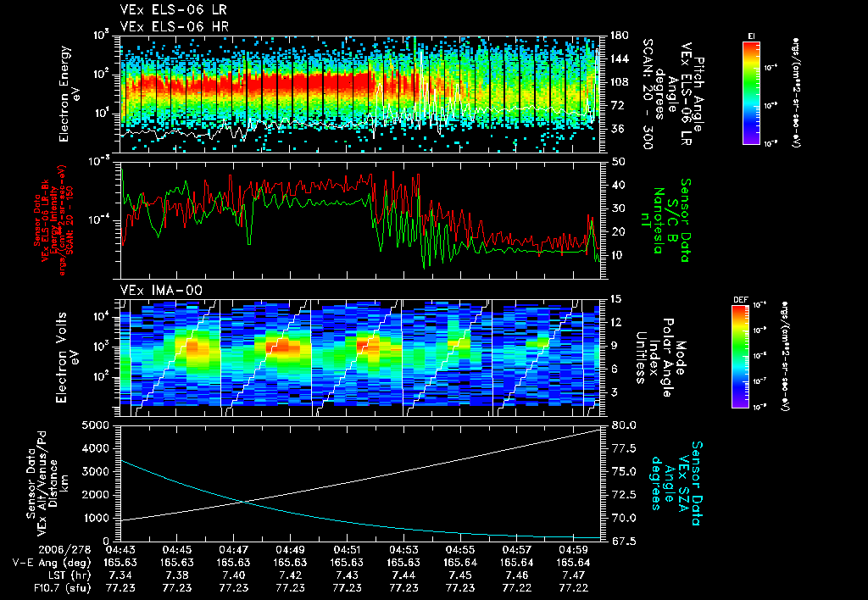Click the 'Electron Volts eV' axis label

coord(66,357)
